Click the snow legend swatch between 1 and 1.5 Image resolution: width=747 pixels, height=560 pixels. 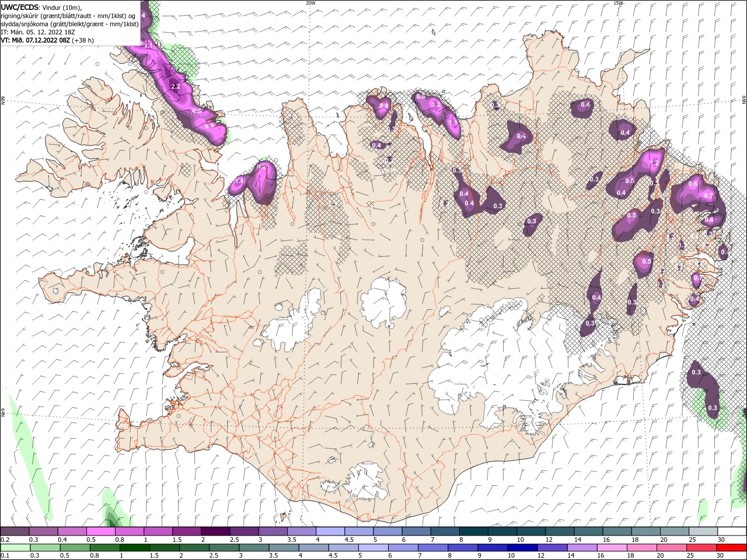click(158, 531)
